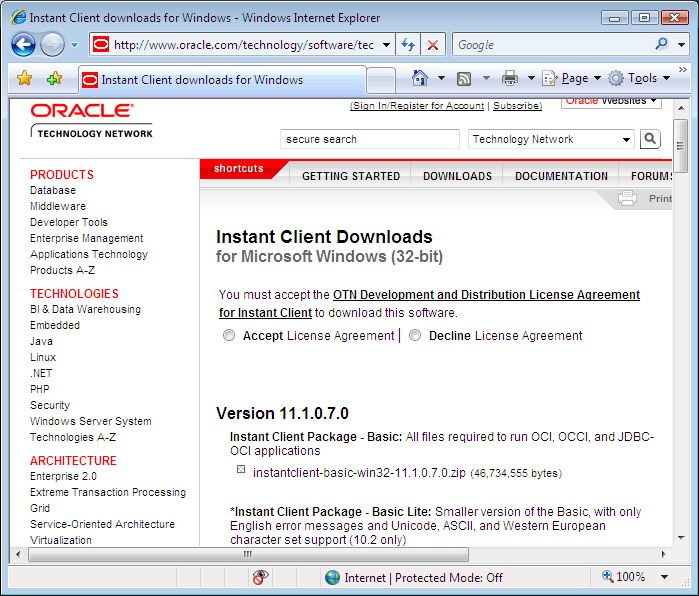Open the Getting Started tab
Viewport: 699px width, 596px height.
click(x=351, y=176)
